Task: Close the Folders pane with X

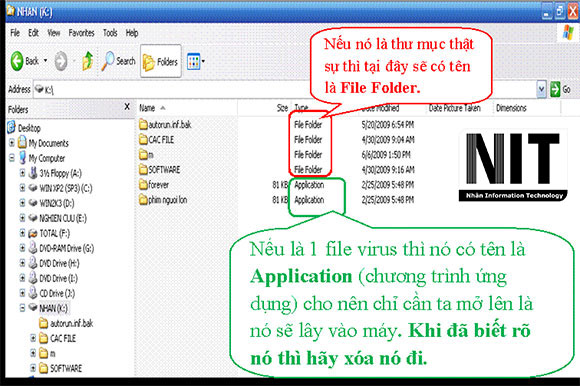Action: click(x=127, y=107)
